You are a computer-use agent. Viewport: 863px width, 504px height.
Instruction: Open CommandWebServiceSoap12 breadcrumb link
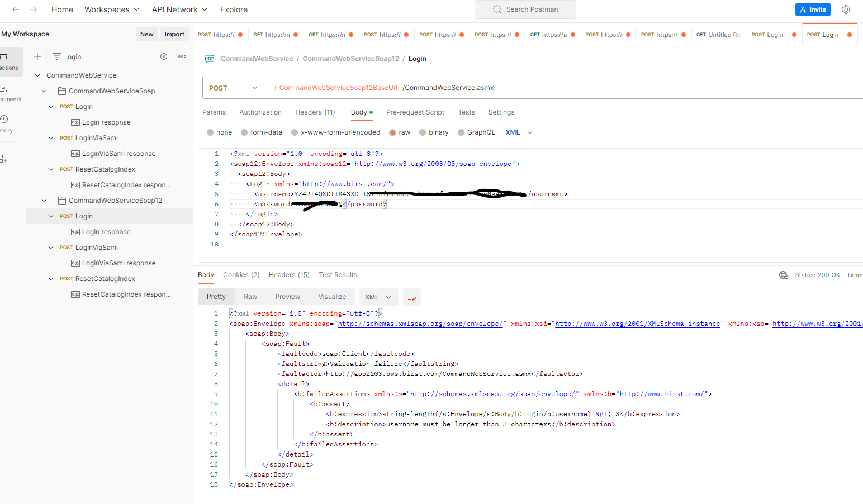351,59
